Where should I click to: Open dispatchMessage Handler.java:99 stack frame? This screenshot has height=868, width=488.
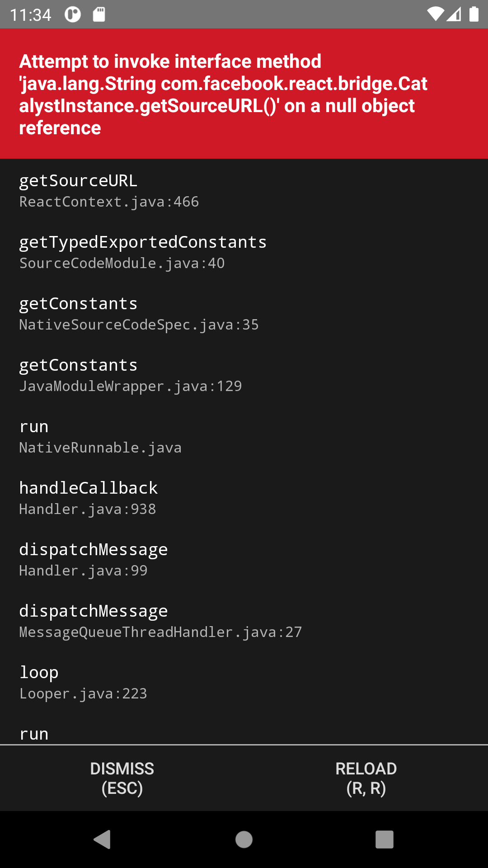point(244,559)
